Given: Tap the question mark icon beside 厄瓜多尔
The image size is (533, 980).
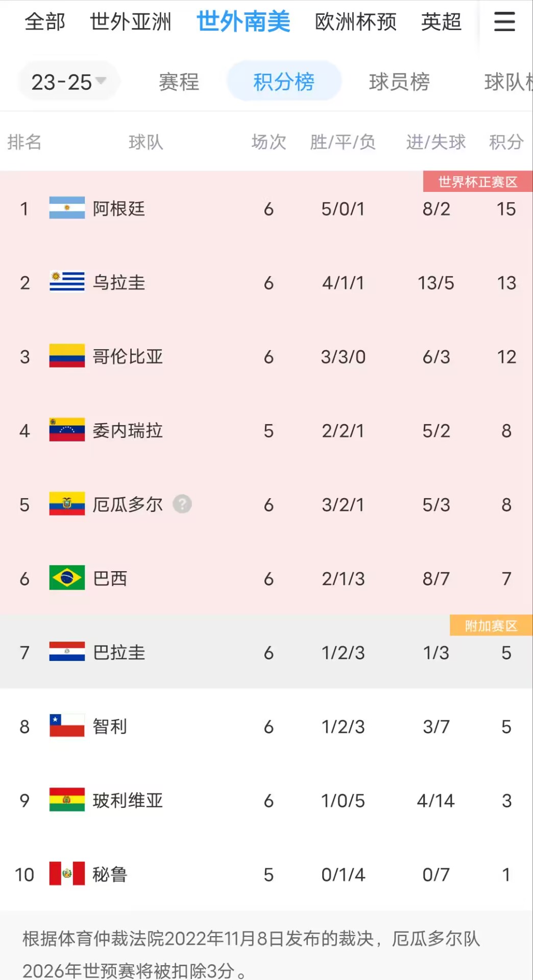Looking at the screenshot, I should [x=182, y=504].
